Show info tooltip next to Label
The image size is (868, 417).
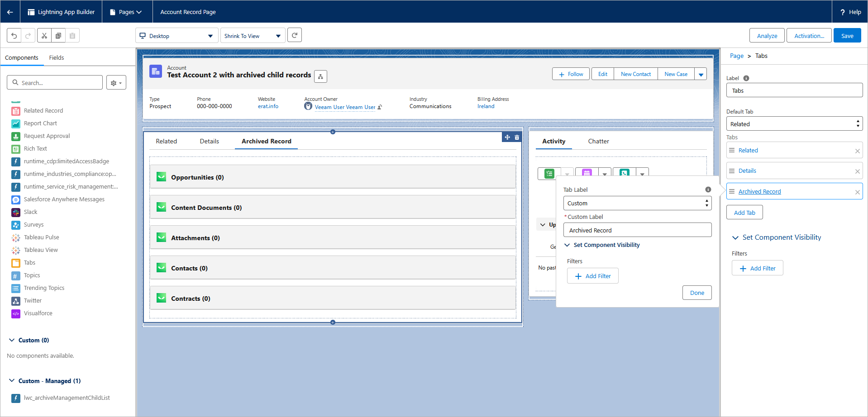pyautogui.click(x=746, y=78)
